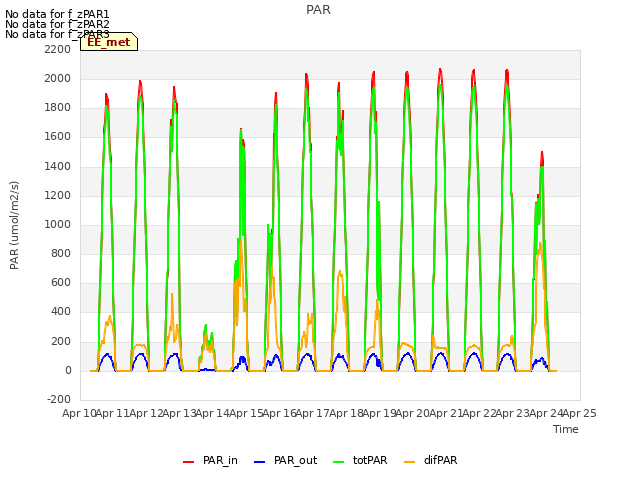The height and width of the screenshot is (480, 640).
Task: Click the difPAR legend label
Action: pyautogui.click(x=440, y=460)
